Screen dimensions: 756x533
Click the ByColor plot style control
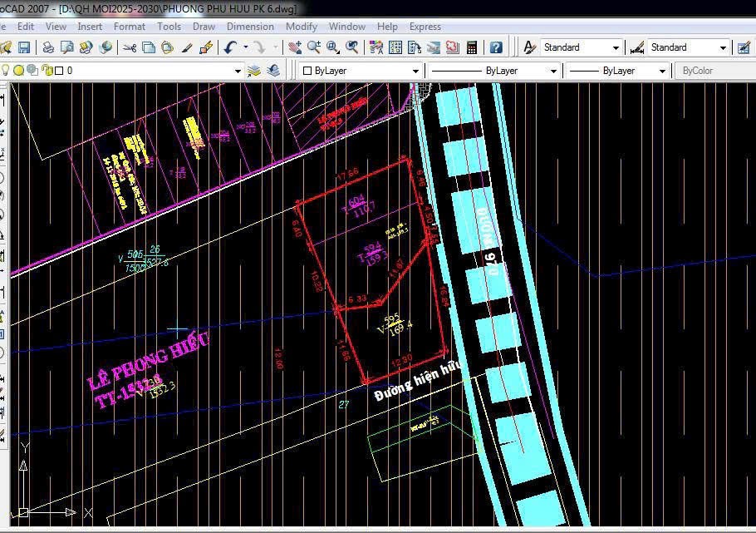pos(713,70)
